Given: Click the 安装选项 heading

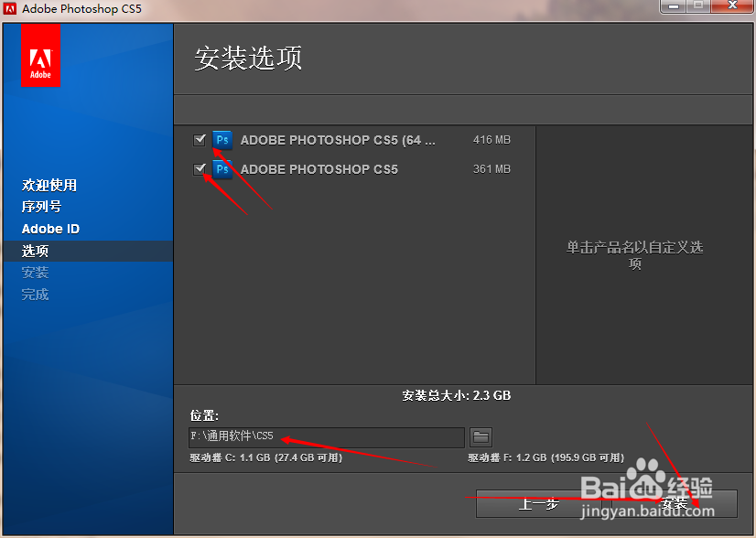Looking at the screenshot, I should 248,59.
